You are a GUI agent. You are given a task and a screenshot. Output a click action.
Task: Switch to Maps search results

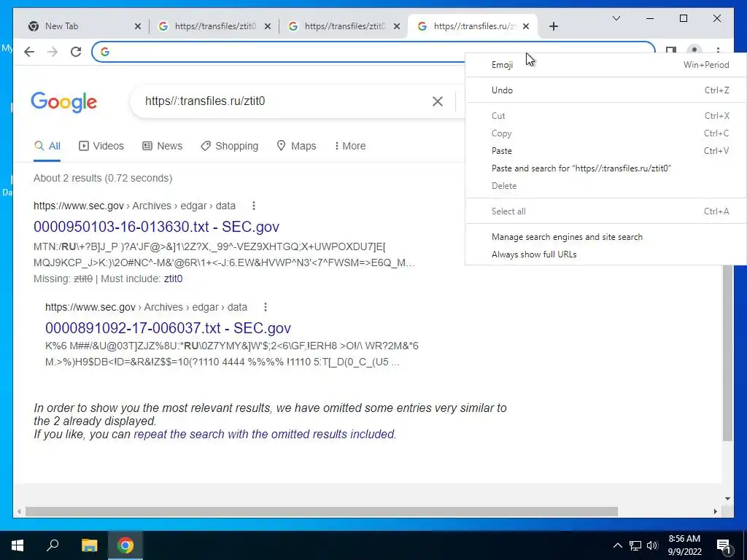pyautogui.click(x=296, y=146)
